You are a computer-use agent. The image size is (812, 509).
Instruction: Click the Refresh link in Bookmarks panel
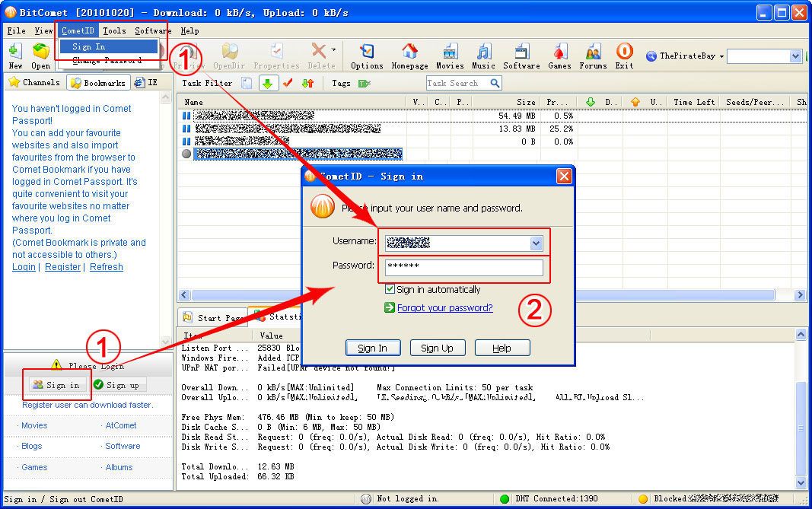click(x=106, y=266)
